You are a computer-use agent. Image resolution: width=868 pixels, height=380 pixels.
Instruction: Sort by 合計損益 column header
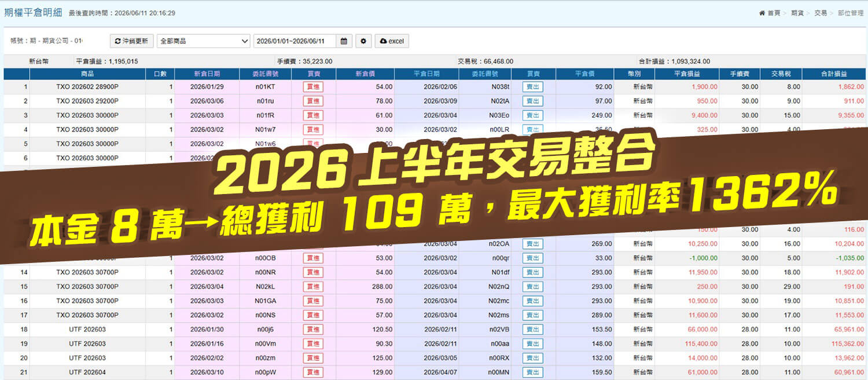(834, 74)
